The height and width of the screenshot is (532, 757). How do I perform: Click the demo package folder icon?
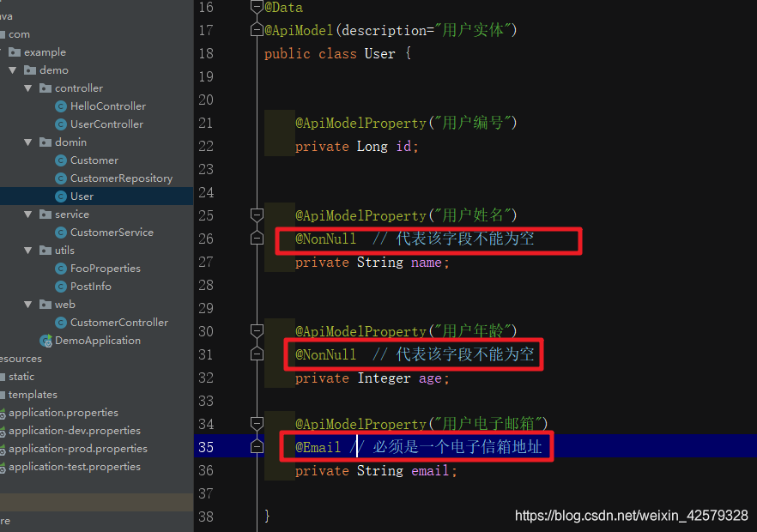click(x=30, y=70)
